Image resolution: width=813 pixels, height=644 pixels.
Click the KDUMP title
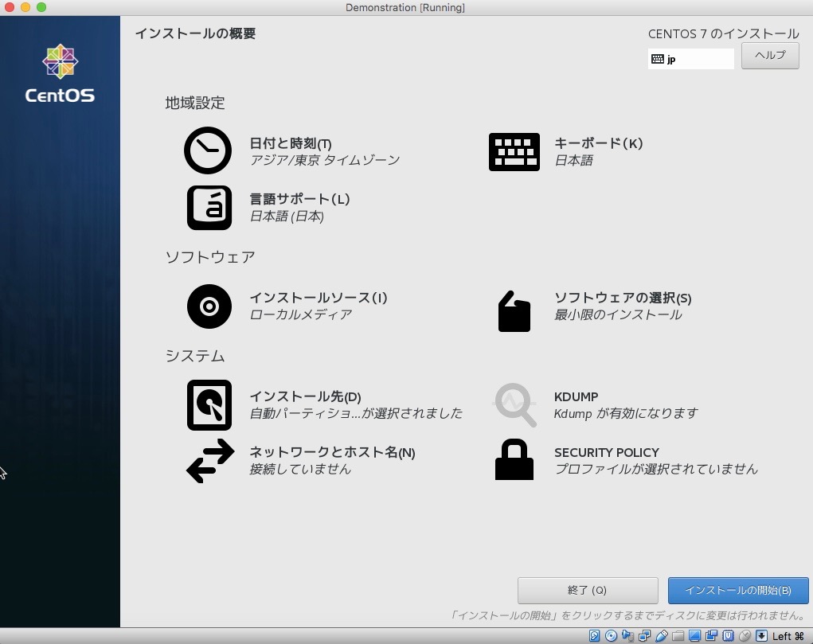tap(576, 396)
